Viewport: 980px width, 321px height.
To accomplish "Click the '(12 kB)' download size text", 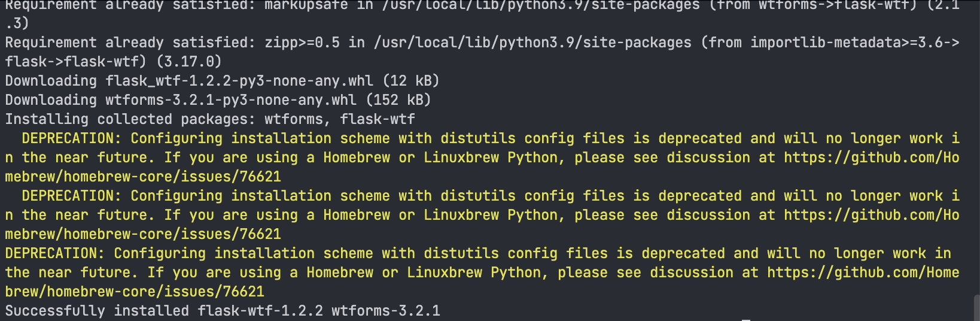I will pos(411,81).
